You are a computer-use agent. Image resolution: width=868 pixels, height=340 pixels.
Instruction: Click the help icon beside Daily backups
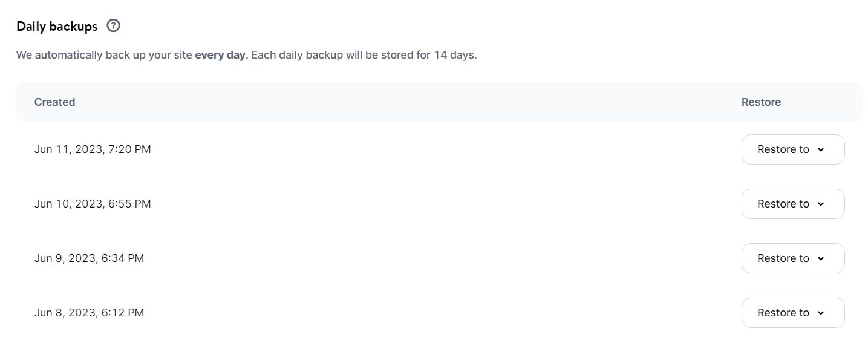coord(113,26)
